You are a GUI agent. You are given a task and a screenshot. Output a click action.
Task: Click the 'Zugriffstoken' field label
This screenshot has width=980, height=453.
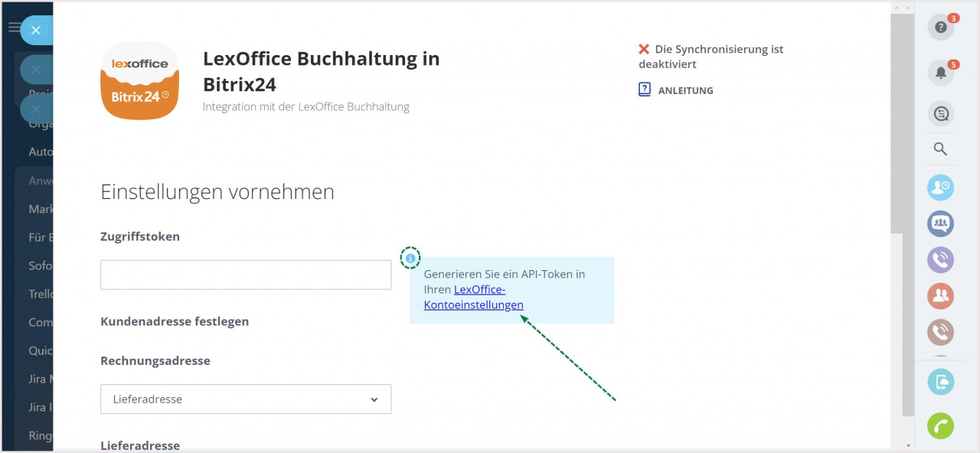[140, 236]
